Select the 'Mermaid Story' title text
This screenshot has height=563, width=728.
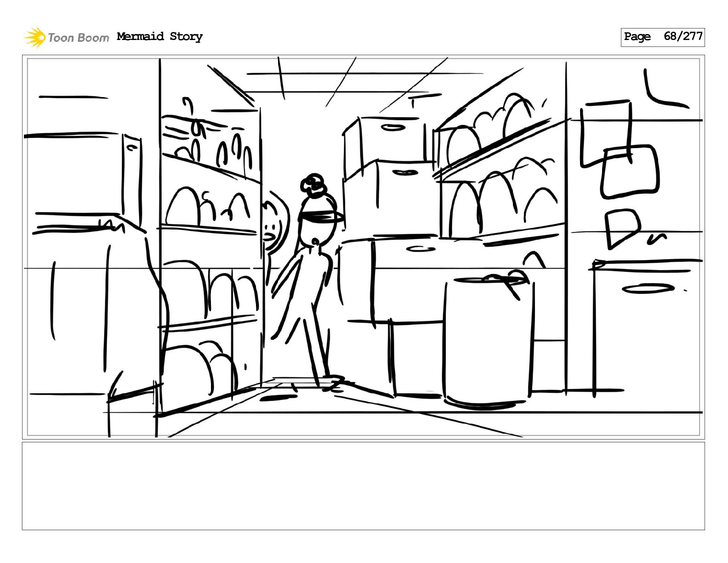(159, 37)
